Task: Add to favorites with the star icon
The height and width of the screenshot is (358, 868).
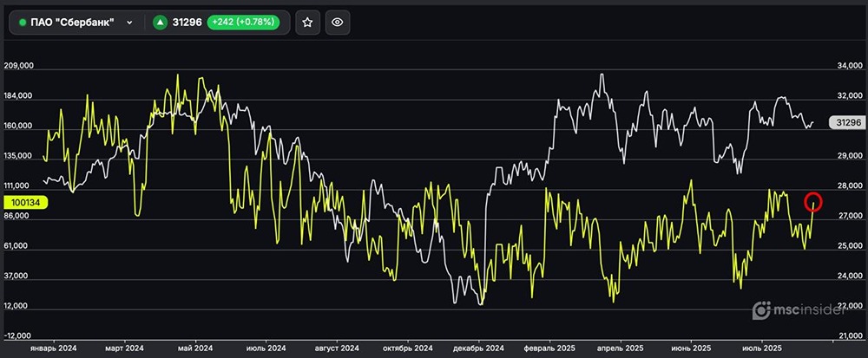Action: [308, 23]
